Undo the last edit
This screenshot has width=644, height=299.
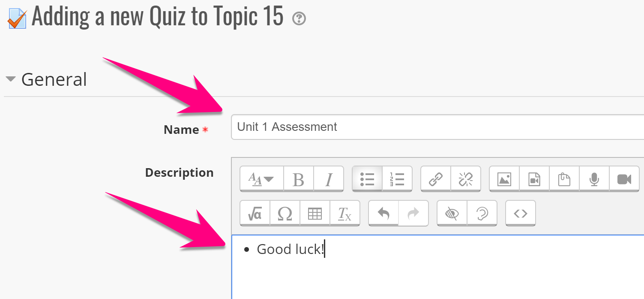pos(383,213)
